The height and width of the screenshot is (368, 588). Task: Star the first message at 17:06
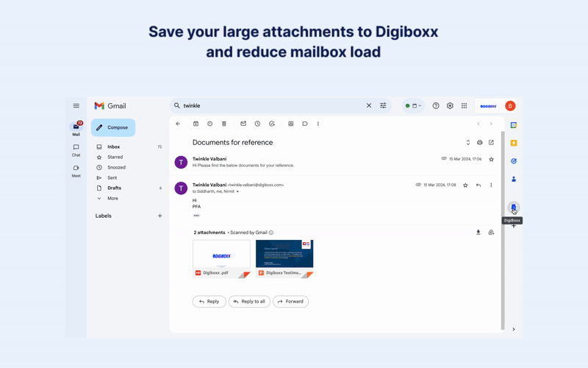[491, 159]
